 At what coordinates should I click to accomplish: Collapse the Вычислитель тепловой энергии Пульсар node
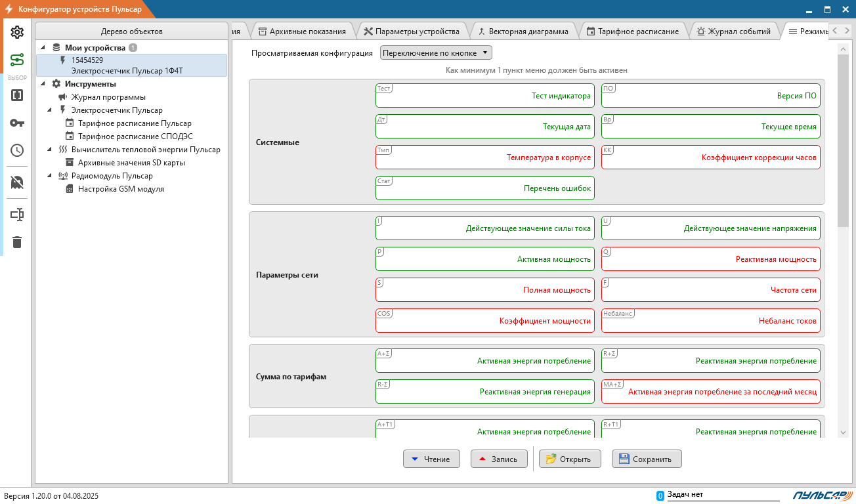tap(50, 150)
